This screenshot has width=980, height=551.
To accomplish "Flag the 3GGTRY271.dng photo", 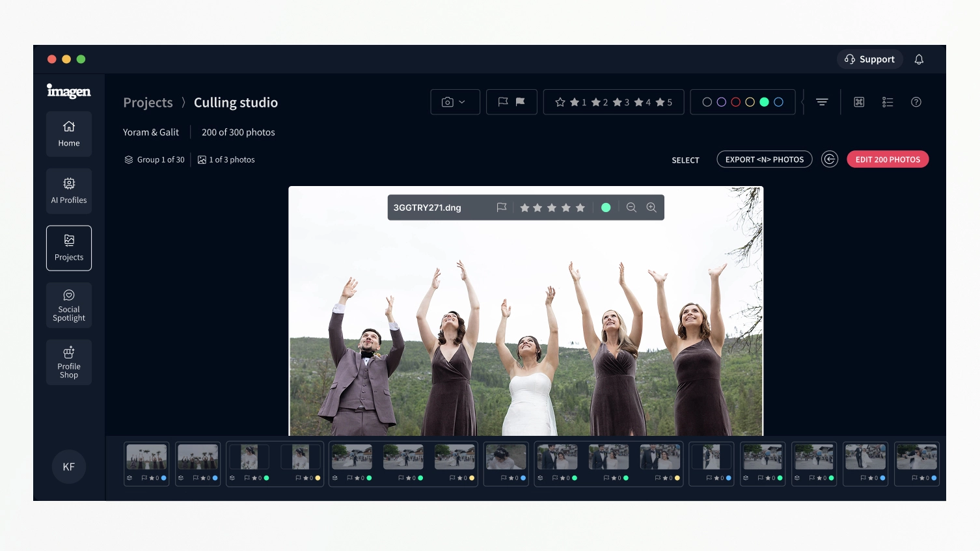I will click(502, 208).
